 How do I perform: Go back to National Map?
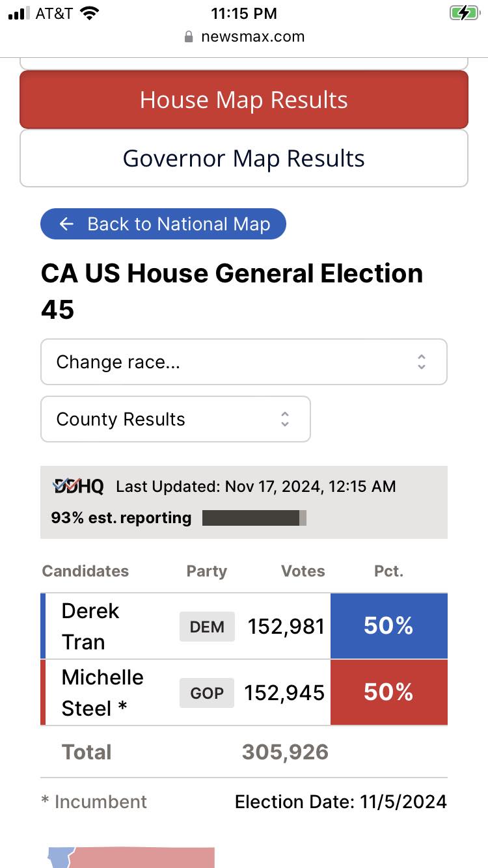163,224
